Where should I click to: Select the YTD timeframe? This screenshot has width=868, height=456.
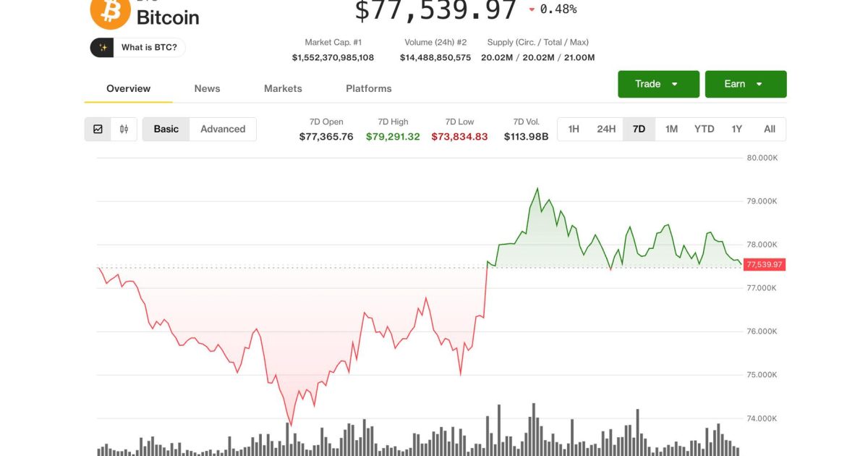(x=703, y=128)
